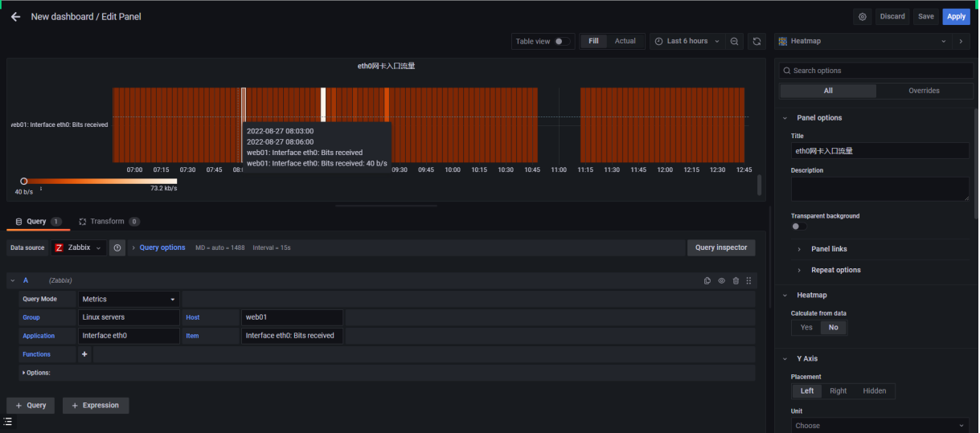Open the data source help icon
Screen dimensions: 980x433
pos(117,247)
